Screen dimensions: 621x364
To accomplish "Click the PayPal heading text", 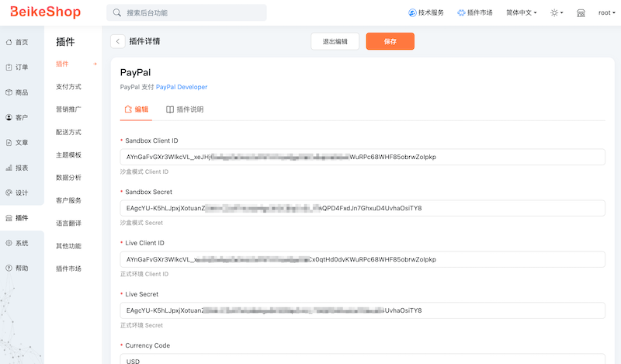I will tap(135, 72).
